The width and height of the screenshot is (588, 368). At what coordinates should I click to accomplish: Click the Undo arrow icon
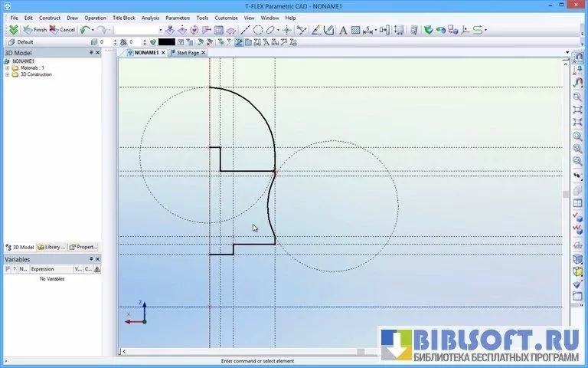tap(85, 30)
